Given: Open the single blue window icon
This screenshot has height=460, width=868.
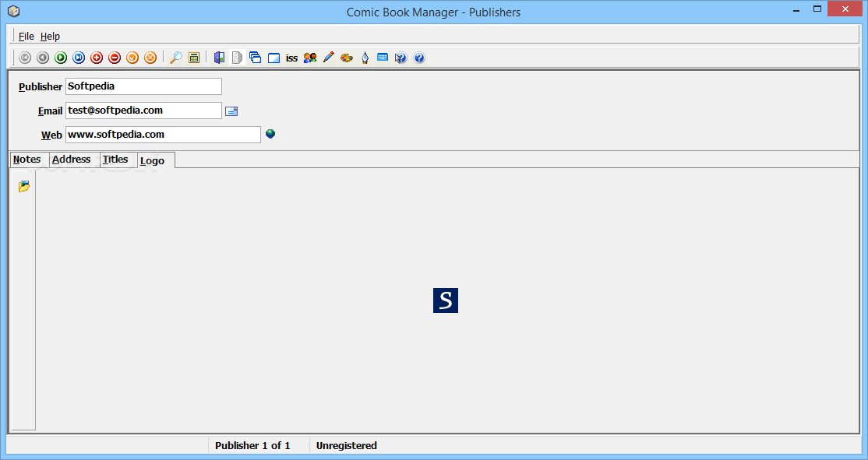Looking at the screenshot, I should [273, 58].
